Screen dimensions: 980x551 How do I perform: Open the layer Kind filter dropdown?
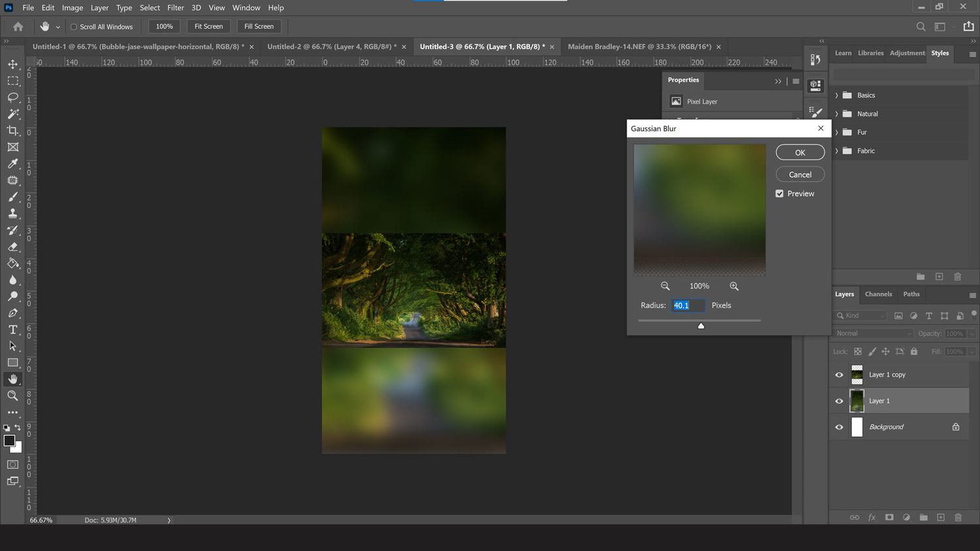(860, 316)
